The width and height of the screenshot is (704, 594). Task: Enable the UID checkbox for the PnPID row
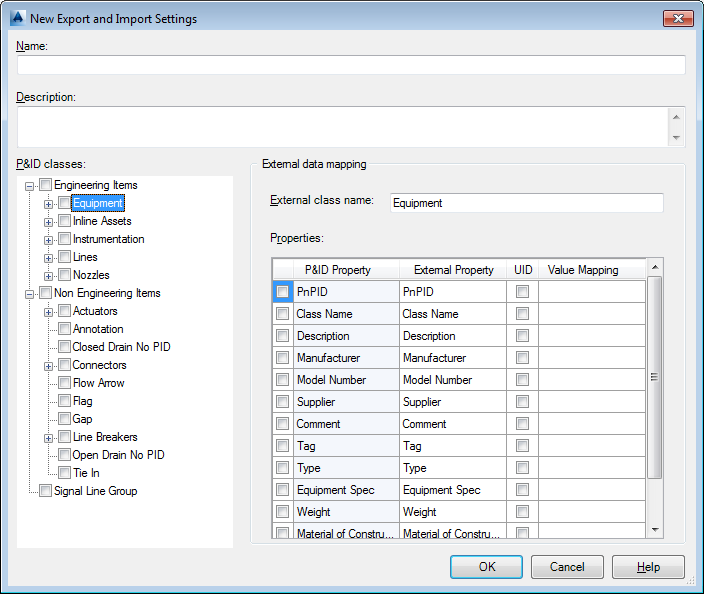click(x=522, y=292)
